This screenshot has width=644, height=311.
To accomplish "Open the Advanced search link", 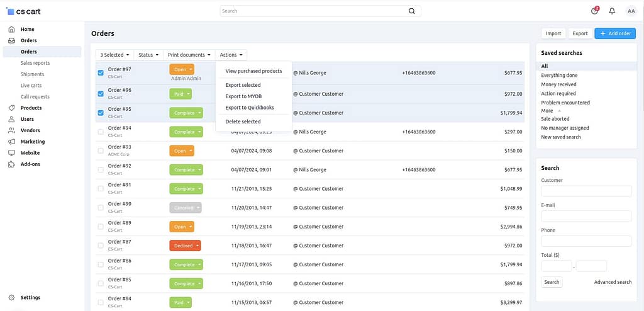I will 613,282.
